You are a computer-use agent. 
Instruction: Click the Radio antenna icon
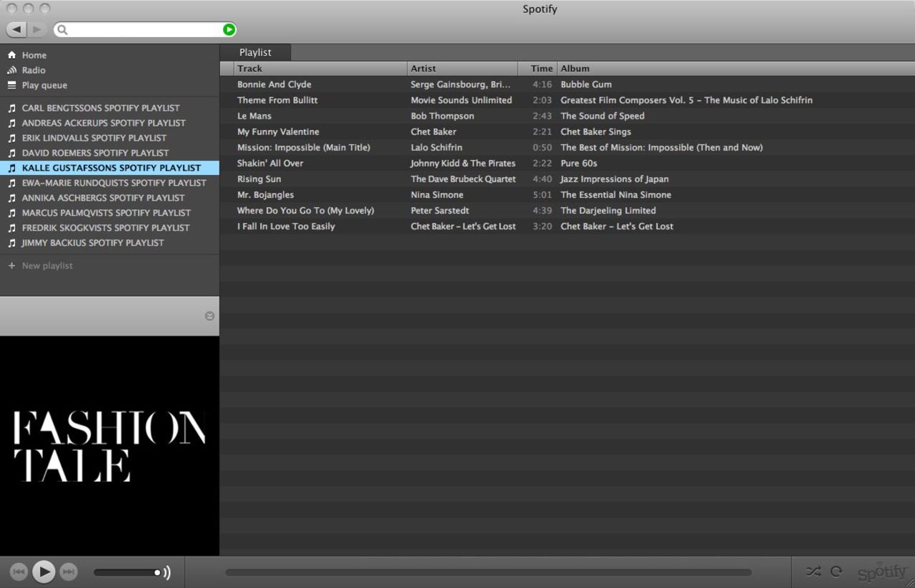(x=11, y=70)
